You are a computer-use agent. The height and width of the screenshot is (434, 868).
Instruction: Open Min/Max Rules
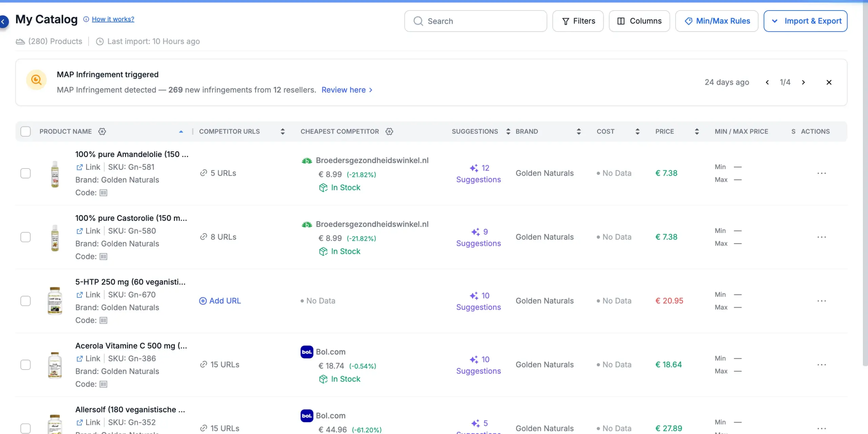click(x=716, y=21)
